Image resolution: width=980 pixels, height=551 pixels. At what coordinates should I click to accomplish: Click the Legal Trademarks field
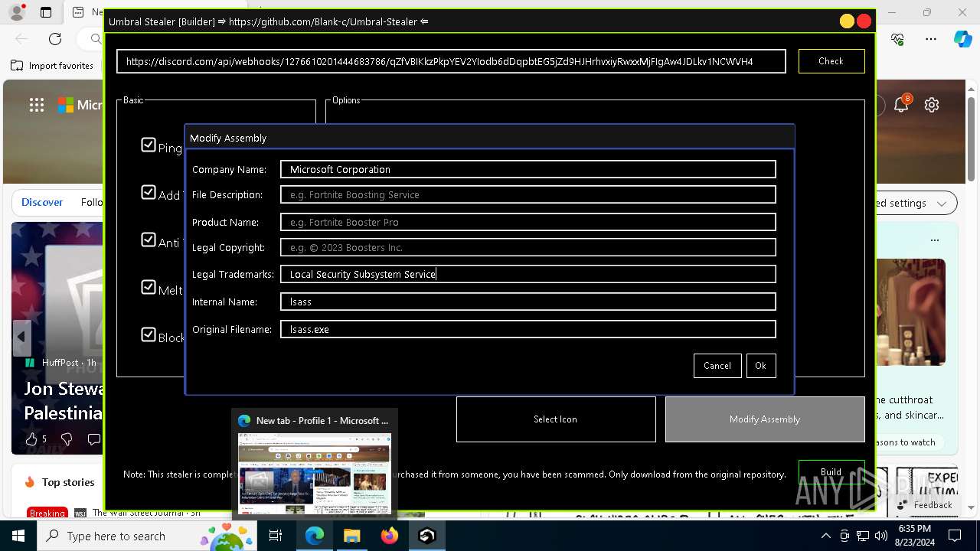[528, 274]
